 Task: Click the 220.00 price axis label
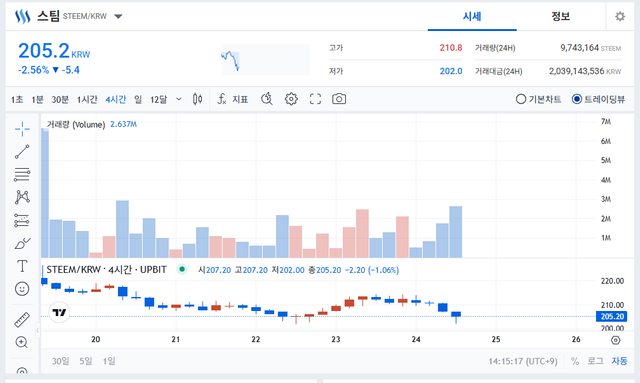pos(612,281)
